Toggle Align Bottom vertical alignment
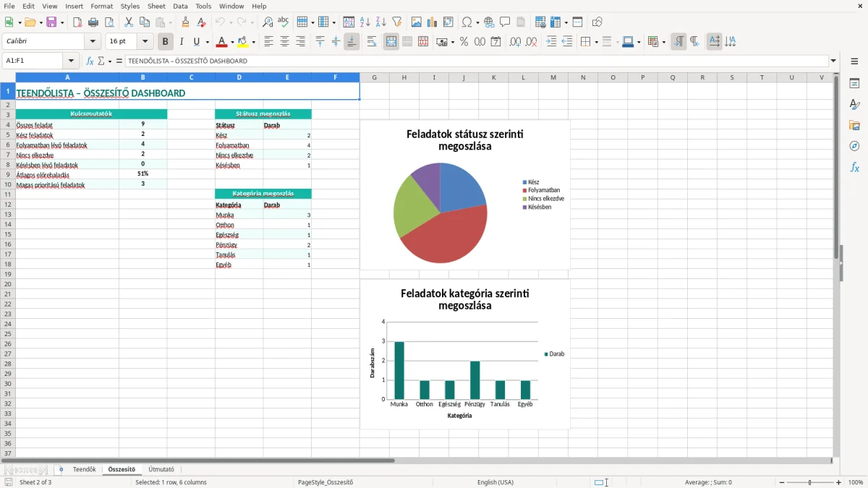 tap(352, 42)
